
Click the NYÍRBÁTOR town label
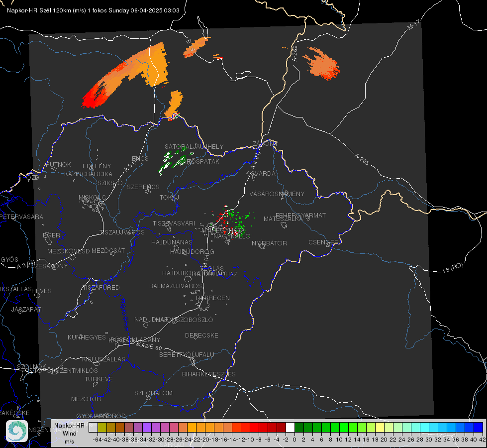(269, 243)
